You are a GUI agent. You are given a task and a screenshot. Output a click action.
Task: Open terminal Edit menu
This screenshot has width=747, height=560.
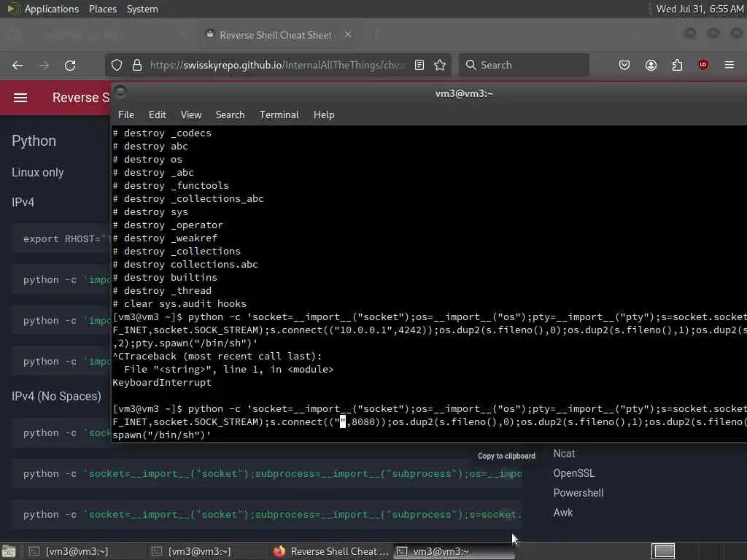pyautogui.click(x=158, y=114)
